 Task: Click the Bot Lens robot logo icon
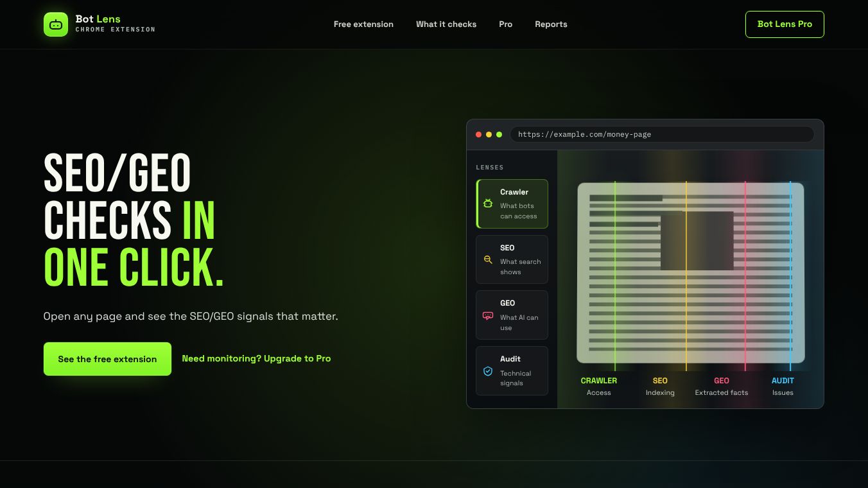tap(56, 24)
